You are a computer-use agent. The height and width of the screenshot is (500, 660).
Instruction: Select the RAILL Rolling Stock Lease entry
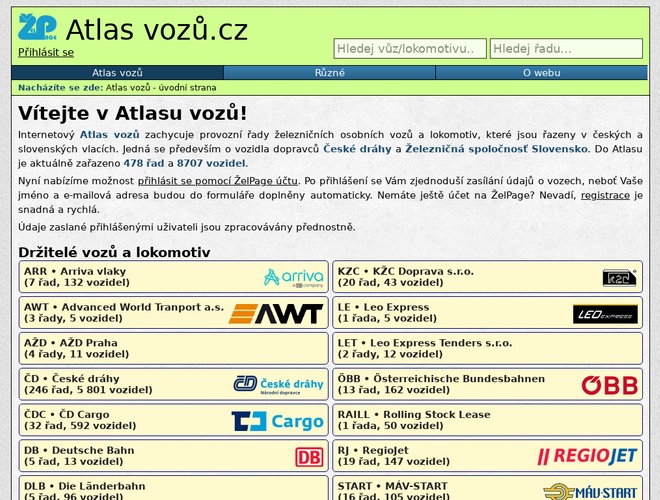click(488, 420)
